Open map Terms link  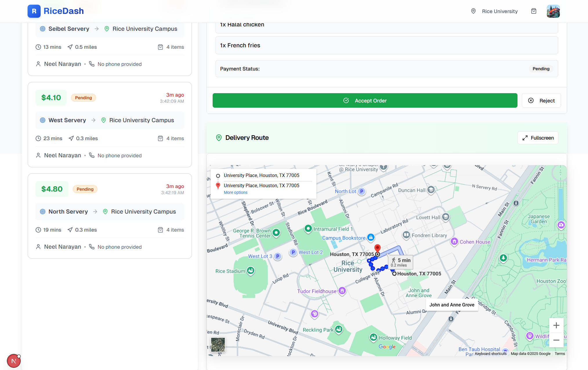[560, 354]
